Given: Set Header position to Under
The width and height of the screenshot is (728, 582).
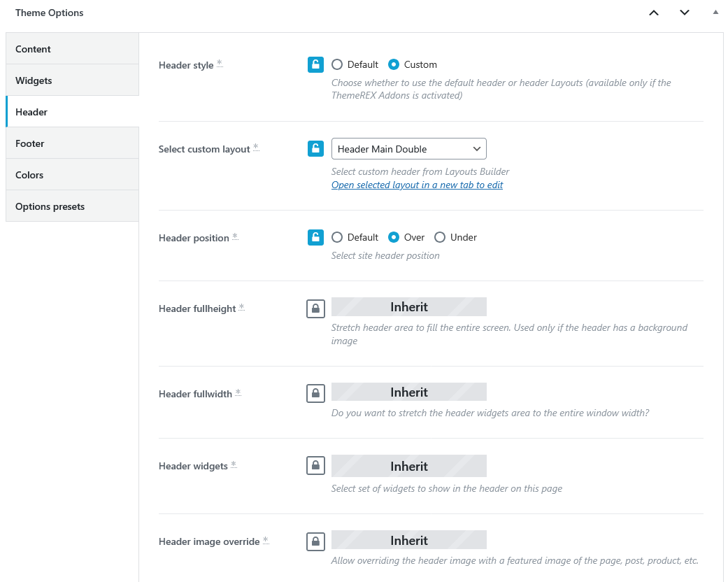Looking at the screenshot, I should (x=440, y=237).
